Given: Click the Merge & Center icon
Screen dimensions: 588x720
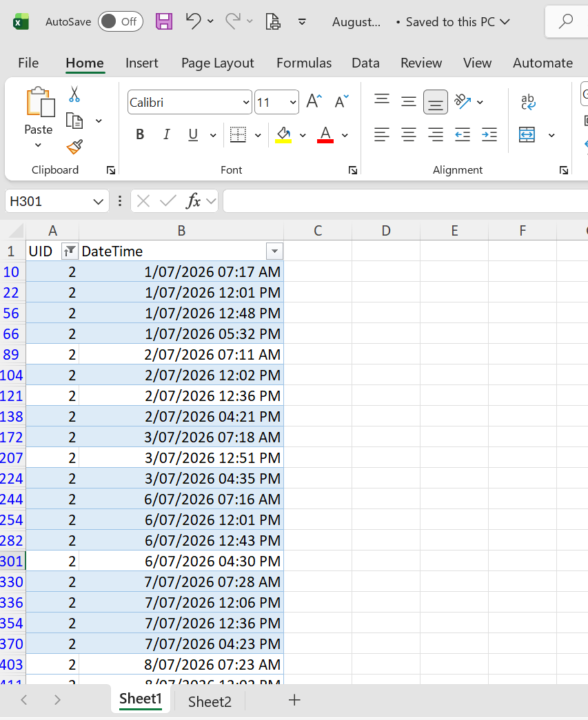Looking at the screenshot, I should (527, 135).
